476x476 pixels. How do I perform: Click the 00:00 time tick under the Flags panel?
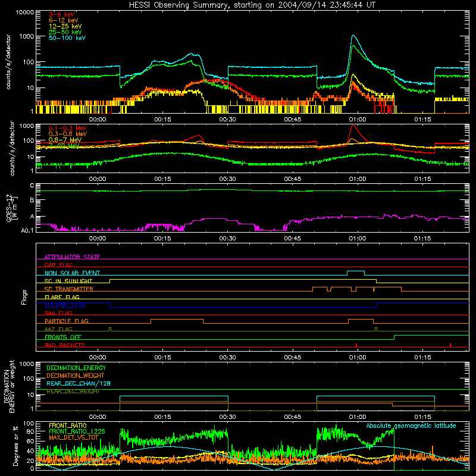[98, 358]
